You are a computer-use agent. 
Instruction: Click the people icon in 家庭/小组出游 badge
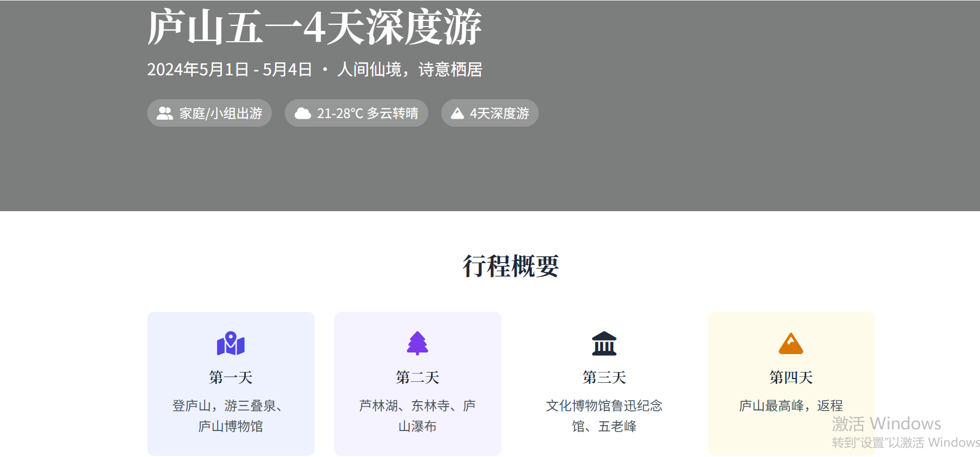165,113
